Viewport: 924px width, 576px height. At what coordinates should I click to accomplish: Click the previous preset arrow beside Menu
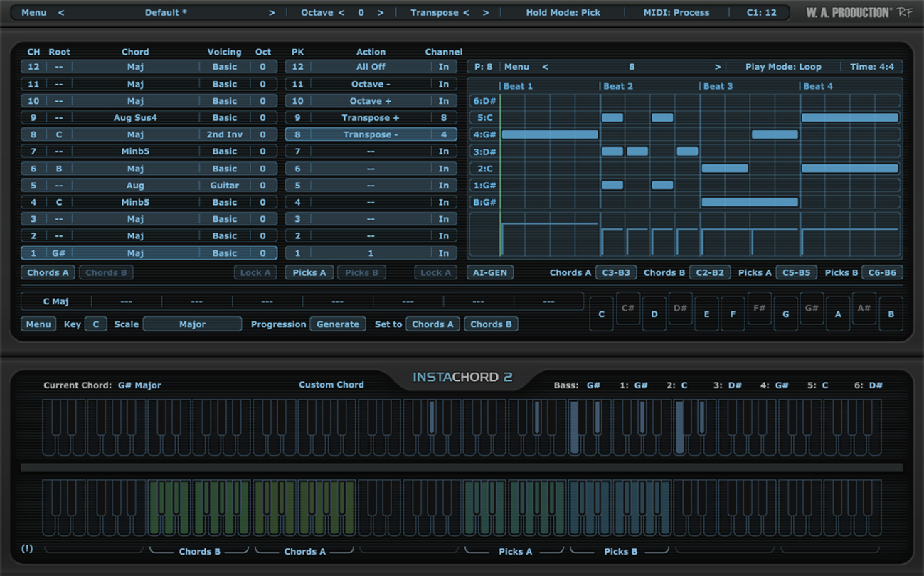coord(61,13)
